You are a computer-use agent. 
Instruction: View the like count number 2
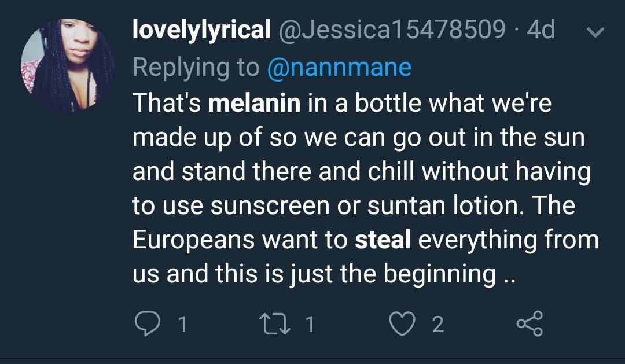437,324
